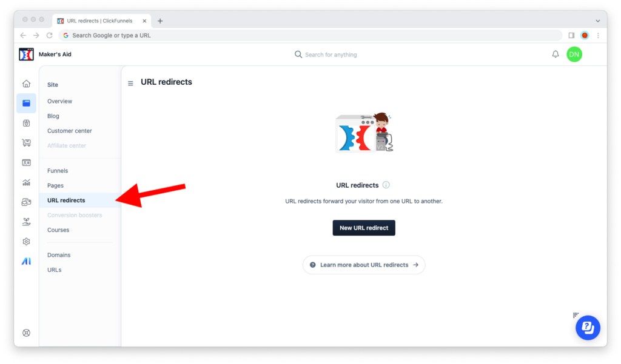The image size is (621, 364).
Task: Open the DN user avatar menu
Action: point(574,54)
